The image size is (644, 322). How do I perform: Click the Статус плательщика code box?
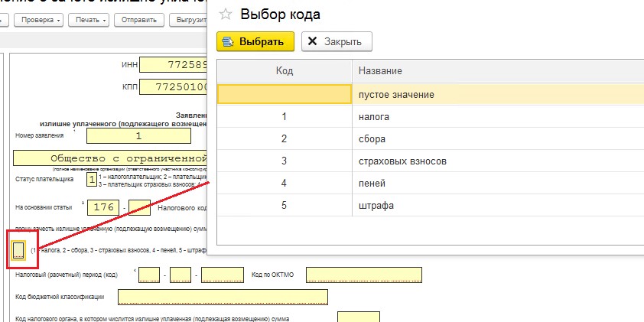click(92, 180)
